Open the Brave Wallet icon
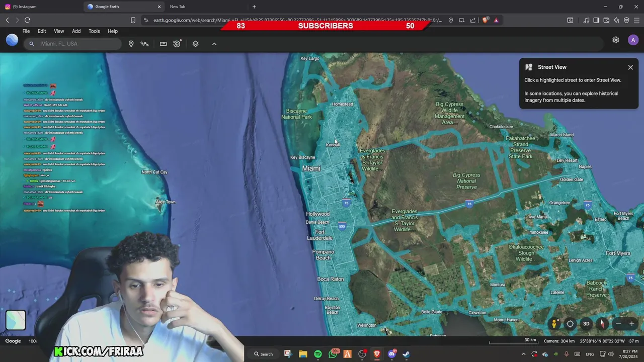The height and width of the screenshot is (362, 644). click(606, 20)
